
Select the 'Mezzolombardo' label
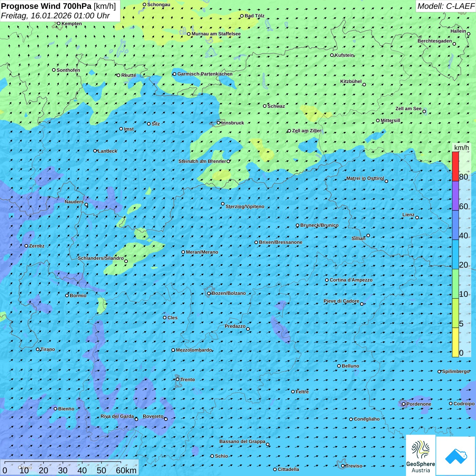pyautogui.click(x=194, y=350)
